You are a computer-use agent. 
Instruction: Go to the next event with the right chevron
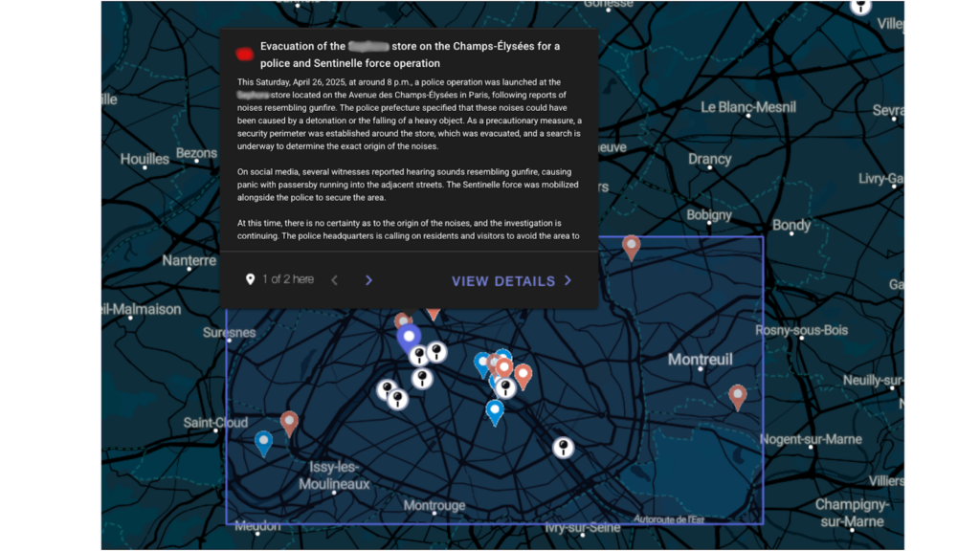pos(368,280)
